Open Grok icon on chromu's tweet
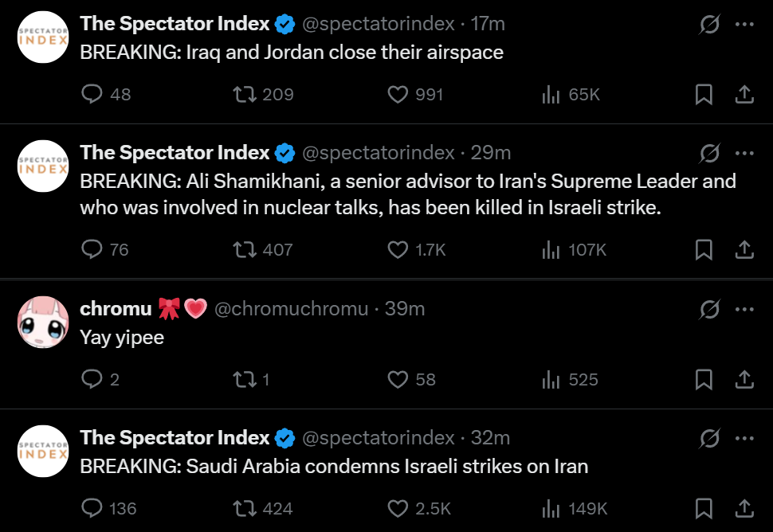Screen dimensions: 773x532 (709, 309)
